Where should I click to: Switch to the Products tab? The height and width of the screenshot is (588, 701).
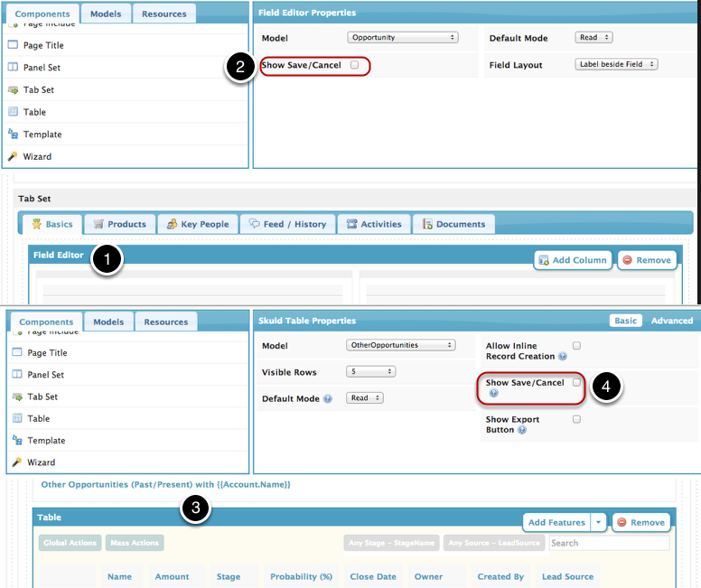pyautogui.click(x=118, y=224)
